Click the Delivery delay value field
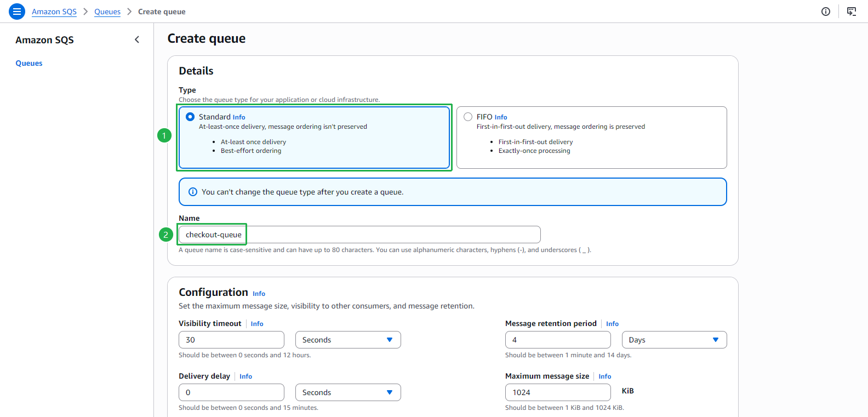Screen dimensions: 868x417 click(x=231, y=392)
